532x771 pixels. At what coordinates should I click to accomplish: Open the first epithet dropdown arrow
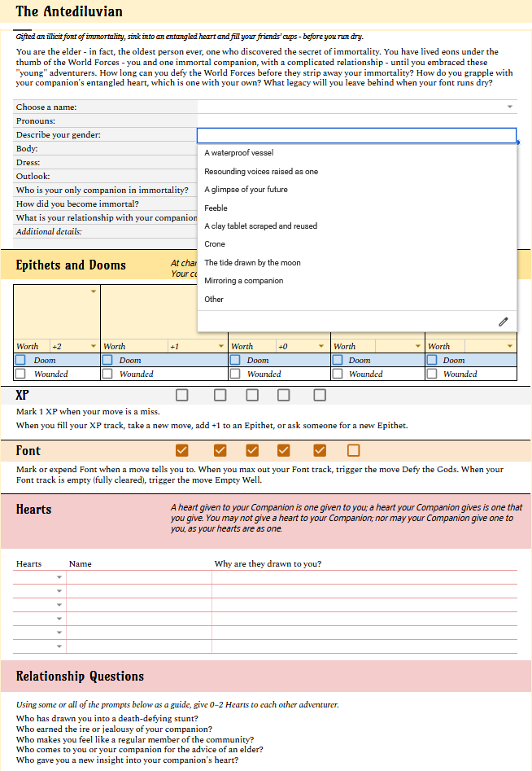coord(94,291)
